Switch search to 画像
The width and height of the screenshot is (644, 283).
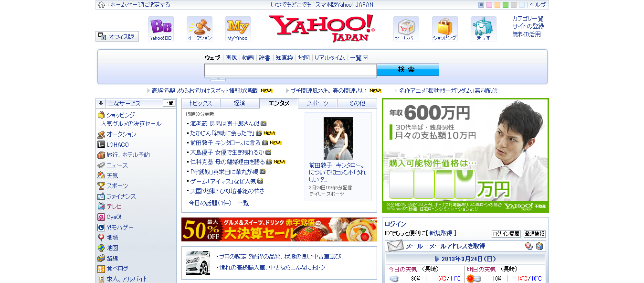231,58
